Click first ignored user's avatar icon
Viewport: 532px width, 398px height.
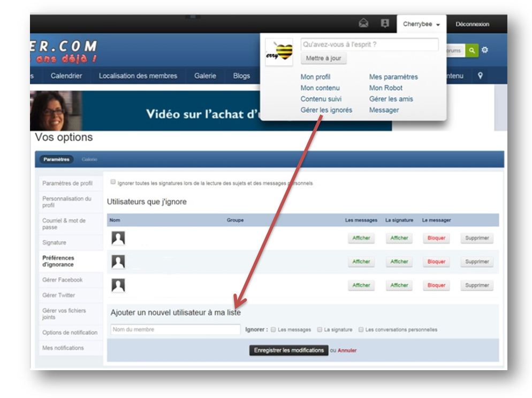click(x=118, y=238)
